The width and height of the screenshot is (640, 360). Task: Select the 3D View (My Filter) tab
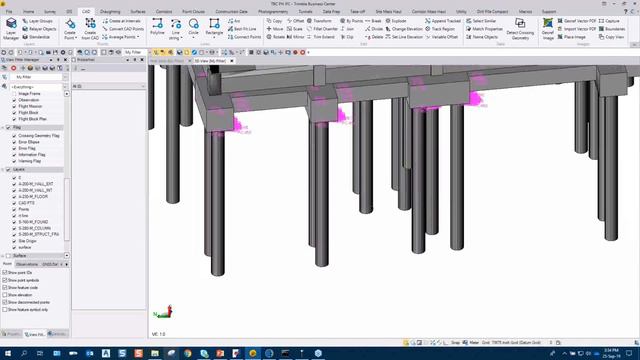(210, 61)
